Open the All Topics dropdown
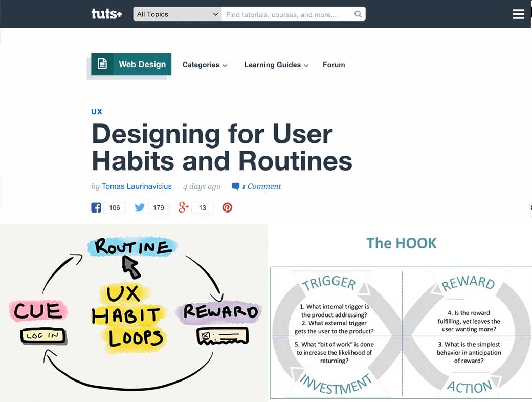This screenshot has height=402, width=532. pos(176,14)
